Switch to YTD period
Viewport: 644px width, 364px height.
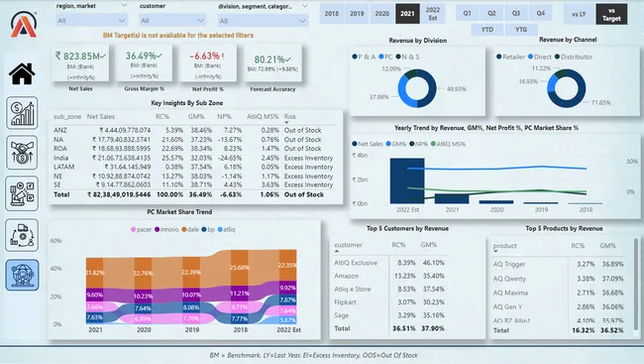(487, 30)
